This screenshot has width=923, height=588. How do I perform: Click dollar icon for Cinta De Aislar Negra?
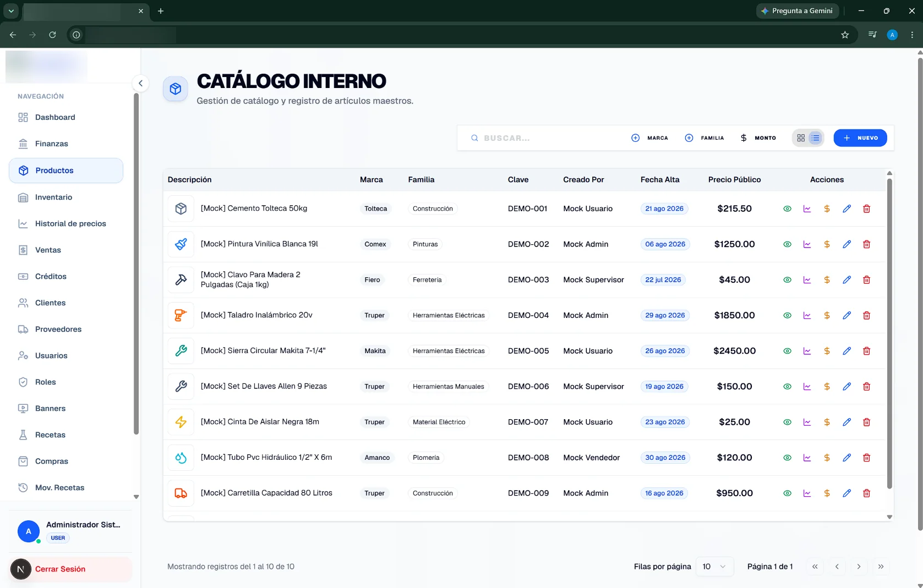(827, 422)
